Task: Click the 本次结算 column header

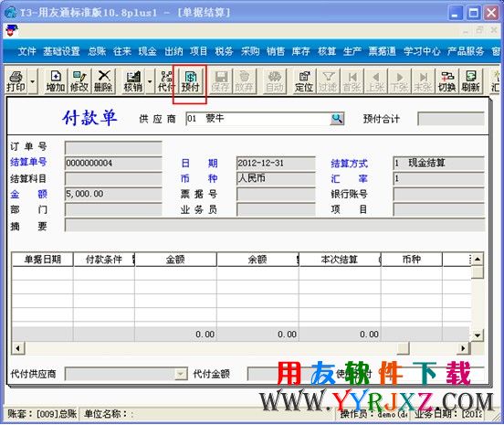Action: [x=340, y=260]
